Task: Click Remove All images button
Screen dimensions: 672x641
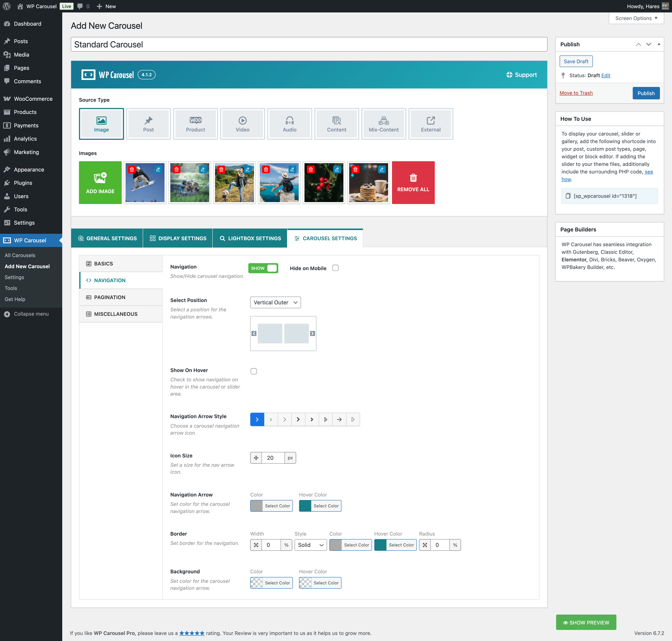Action: tap(413, 182)
